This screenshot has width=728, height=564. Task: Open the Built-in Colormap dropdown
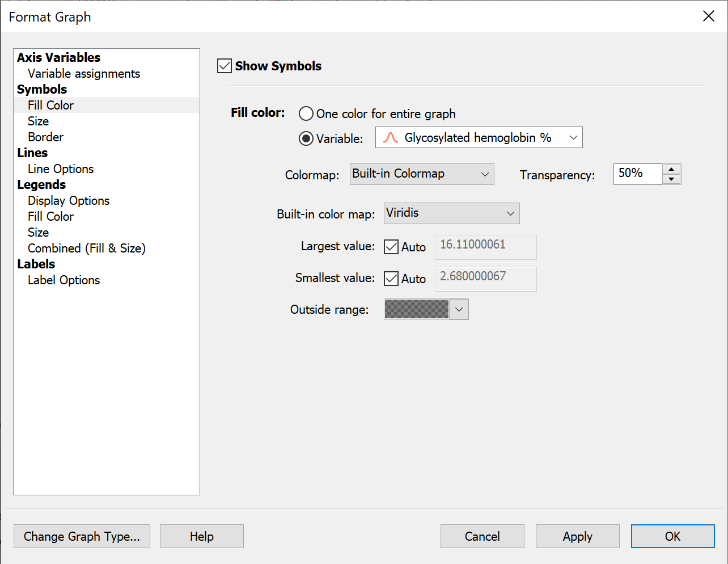pyautogui.click(x=485, y=174)
